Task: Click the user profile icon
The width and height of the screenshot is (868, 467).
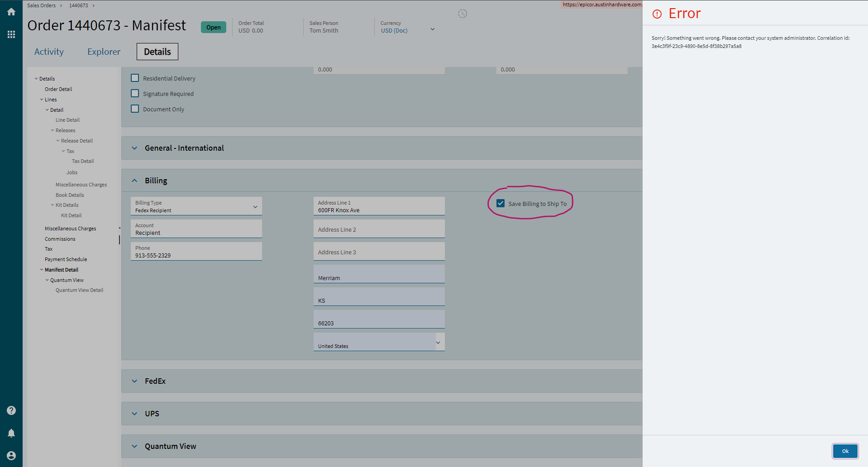Action: click(11, 455)
